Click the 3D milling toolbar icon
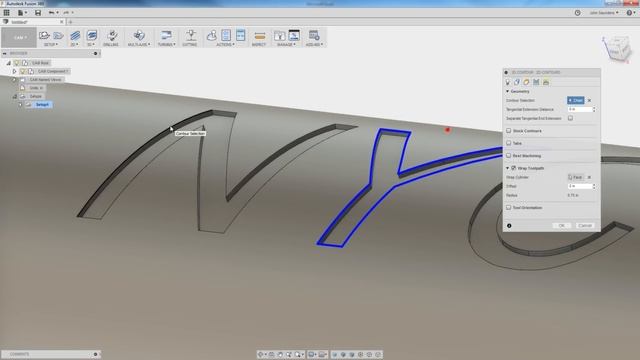 [92, 35]
